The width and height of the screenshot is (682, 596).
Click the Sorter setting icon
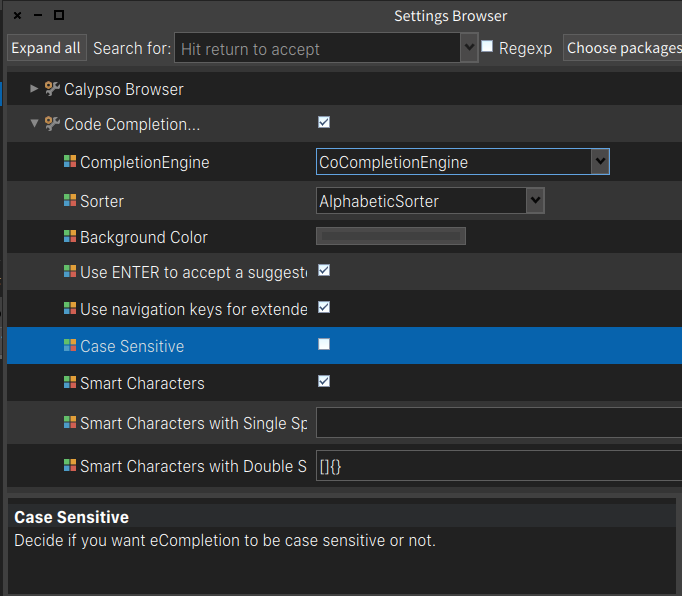coord(69,201)
